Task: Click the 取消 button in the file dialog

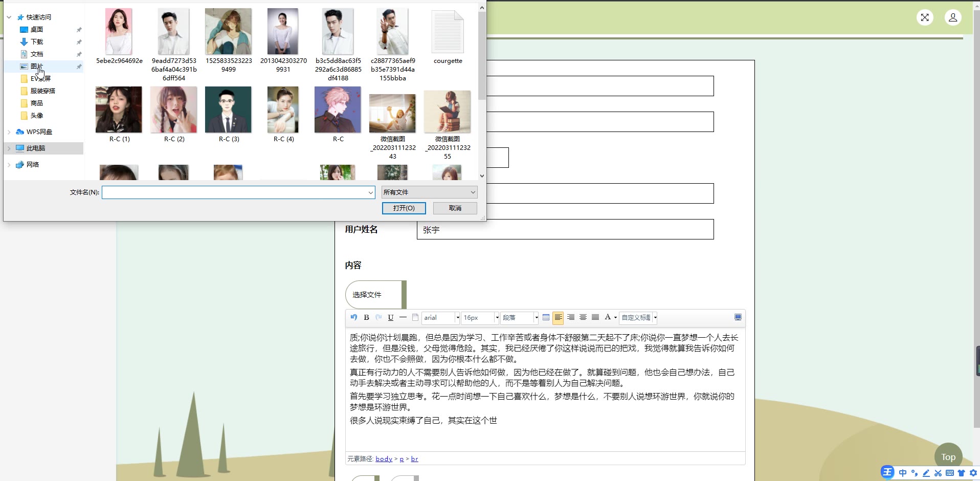Action: coord(455,208)
